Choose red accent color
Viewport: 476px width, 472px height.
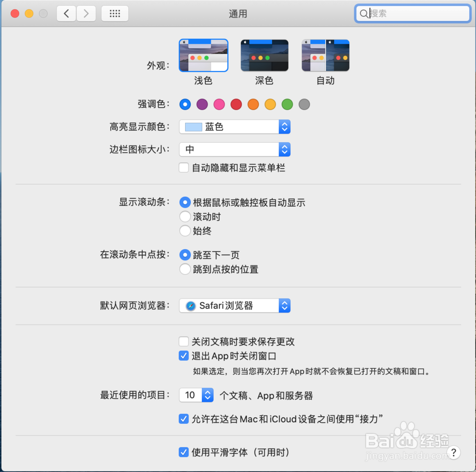[x=236, y=104]
